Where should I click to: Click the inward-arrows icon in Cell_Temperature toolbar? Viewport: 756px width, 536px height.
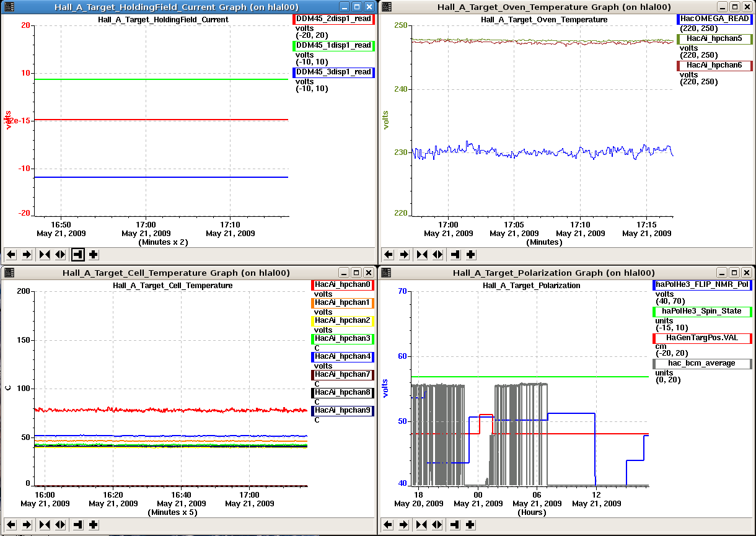click(x=45, y=524)
